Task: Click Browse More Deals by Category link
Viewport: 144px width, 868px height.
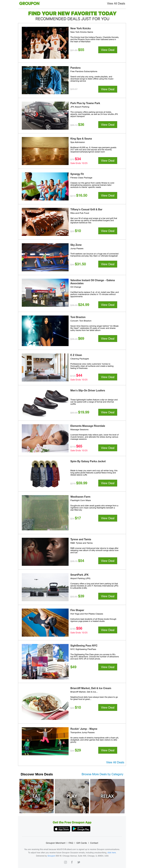Action: pos(103,774)
